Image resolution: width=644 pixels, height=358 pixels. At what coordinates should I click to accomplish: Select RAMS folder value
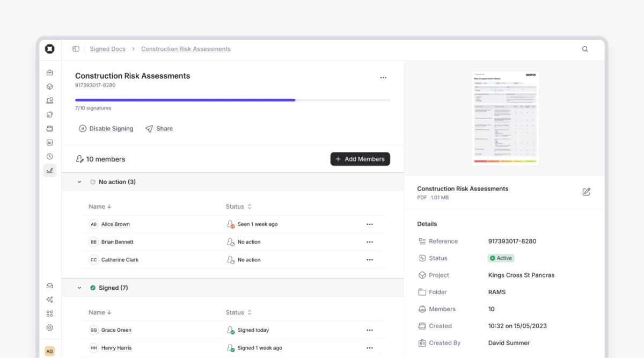pyautogui.click(x=497, y=292)
